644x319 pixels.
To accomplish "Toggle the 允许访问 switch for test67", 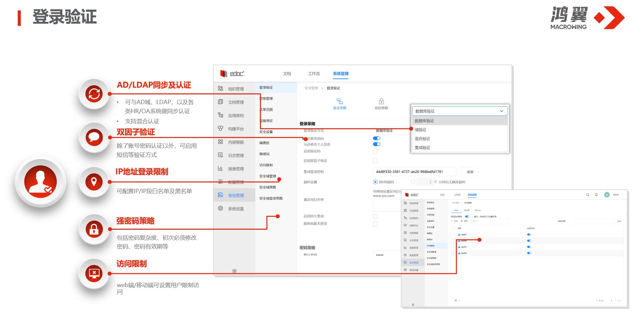I will 529,235.
